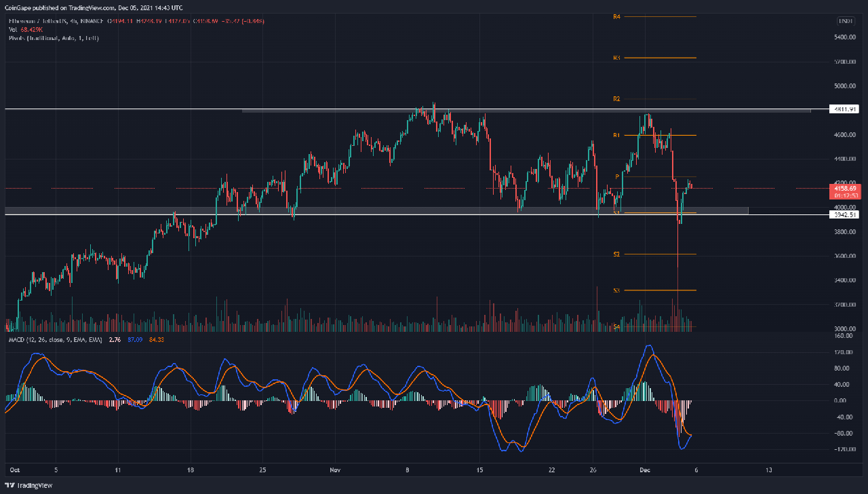Select the Vol indicator legend label
The width and height of the screenshot is (868, 494).
[14, 30]
